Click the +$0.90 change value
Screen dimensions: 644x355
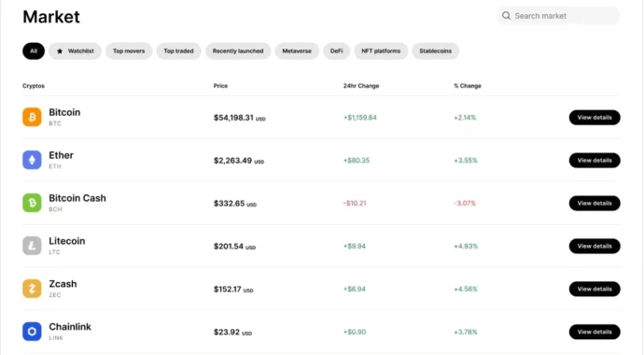[x=355, y=332]
